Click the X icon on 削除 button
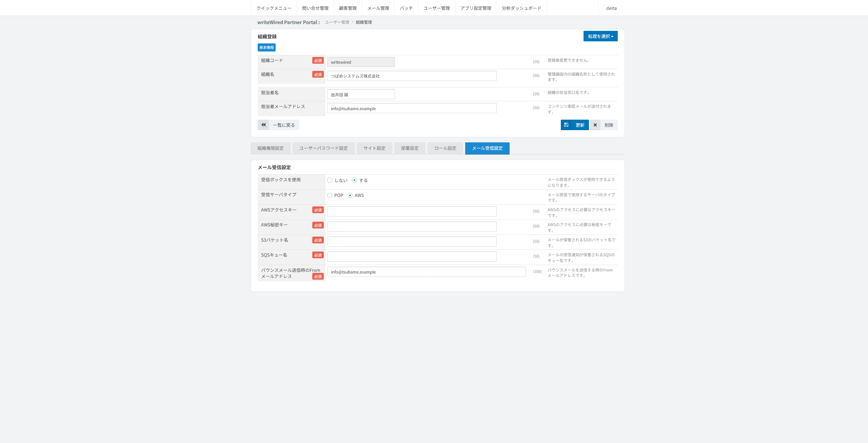868x443 pixels. (x=595, y=125)
